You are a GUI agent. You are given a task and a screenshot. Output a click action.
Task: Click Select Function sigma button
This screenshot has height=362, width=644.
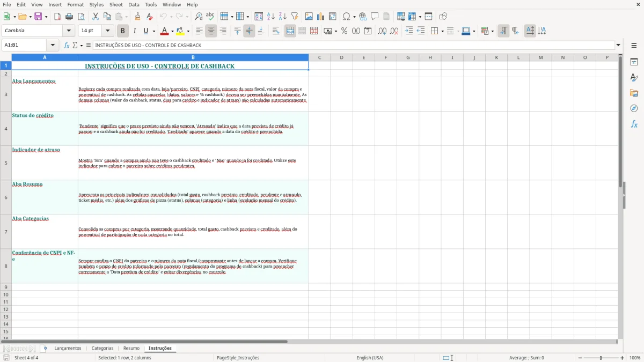(x=75, y=46)
